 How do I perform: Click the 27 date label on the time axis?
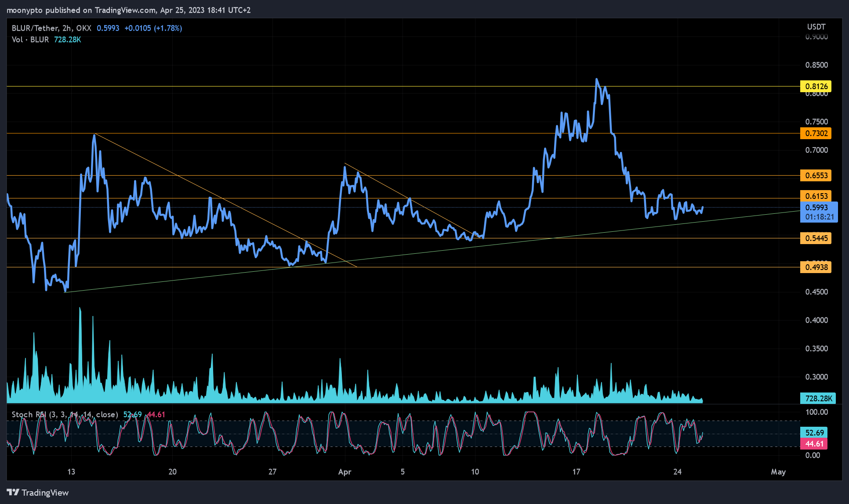tap(272, 472)
